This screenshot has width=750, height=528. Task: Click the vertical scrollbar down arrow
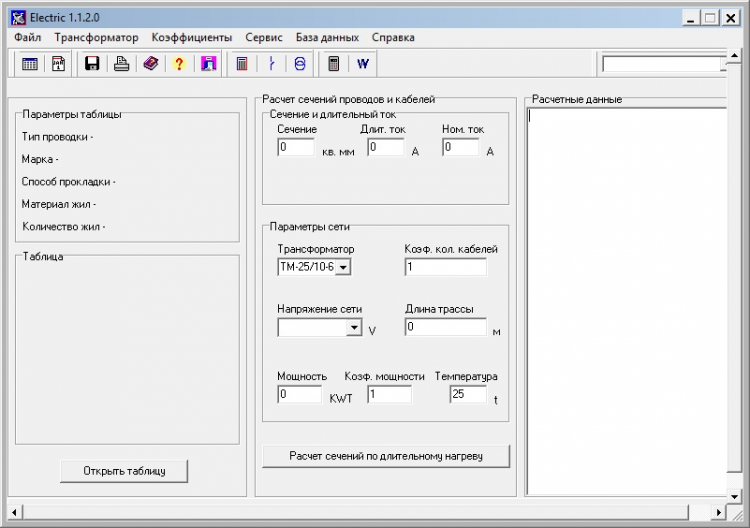(734, 497)
